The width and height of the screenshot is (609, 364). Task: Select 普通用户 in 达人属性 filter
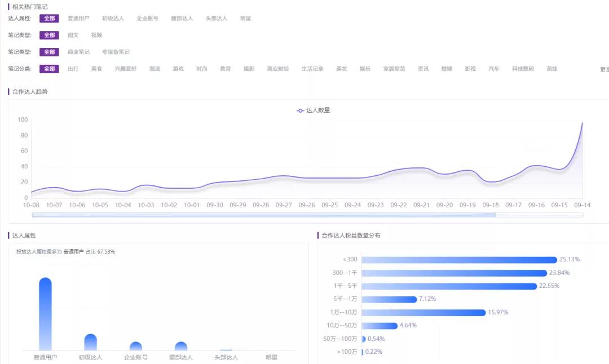tap(78, 18)
